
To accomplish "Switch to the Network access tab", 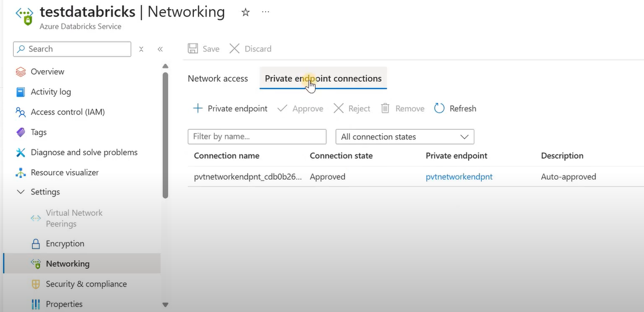I will pyautogui.click(x=218, y=79).
